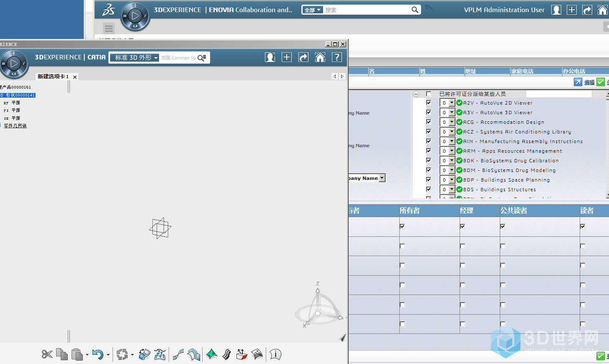Open the 标准 3D 外形 dropdown

[x=134, y=58]
